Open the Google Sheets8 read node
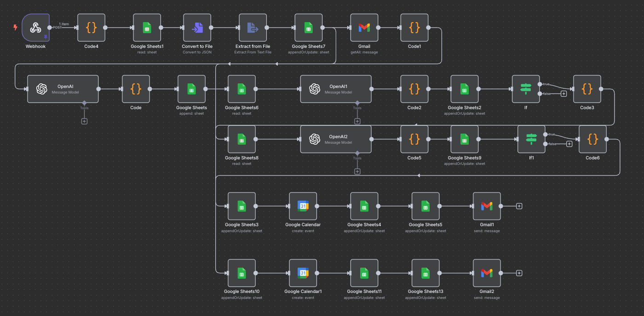 point(241,139)
